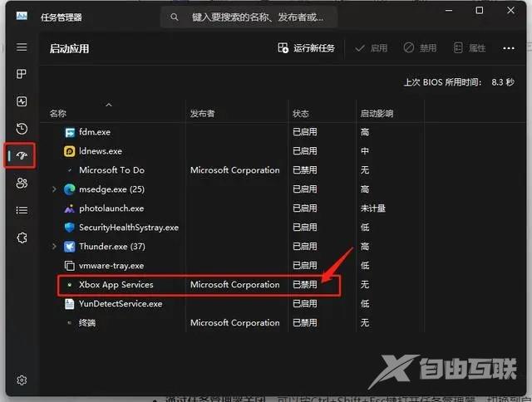Click the search magnifier icon
The height and width of the screenshot is (402, 532).
[174, 17]
